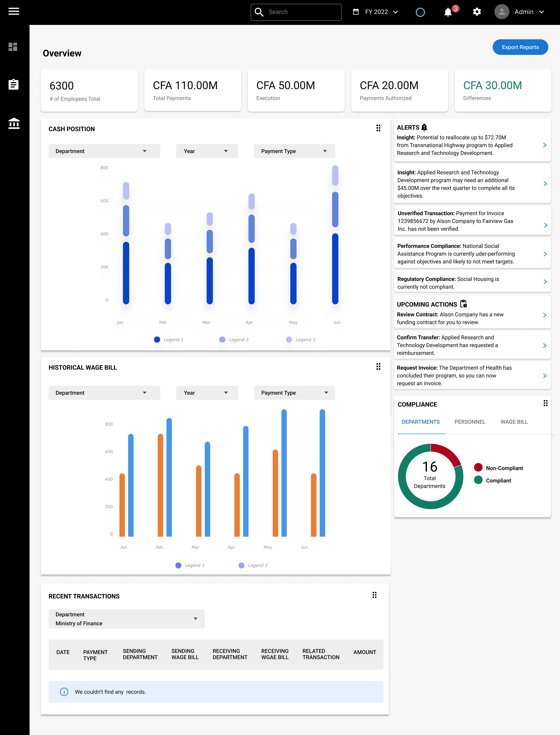Open the Request Invoice action arrow

545,376
